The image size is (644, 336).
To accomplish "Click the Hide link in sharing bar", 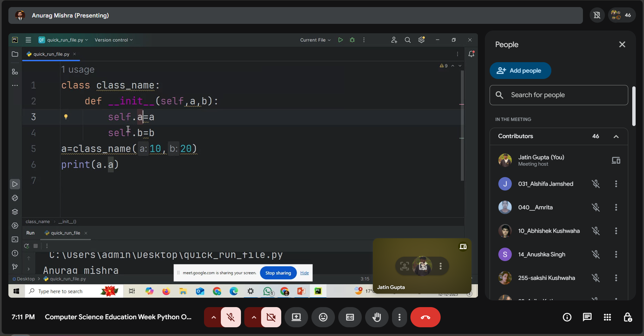I will [304, 273].
